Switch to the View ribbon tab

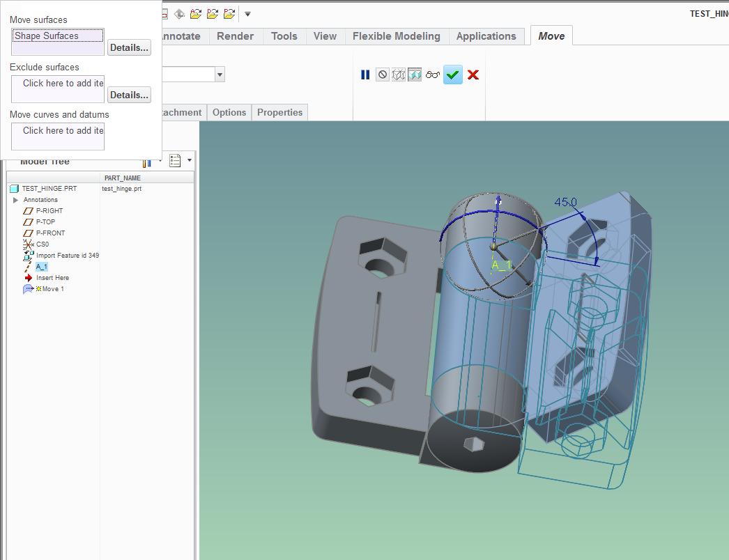[x=325, y=36]
